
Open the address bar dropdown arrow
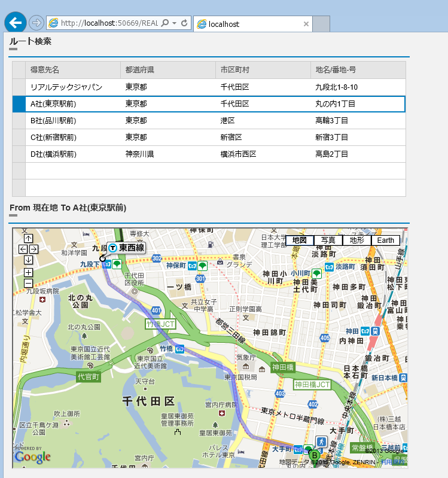click(x=174, y=23)
